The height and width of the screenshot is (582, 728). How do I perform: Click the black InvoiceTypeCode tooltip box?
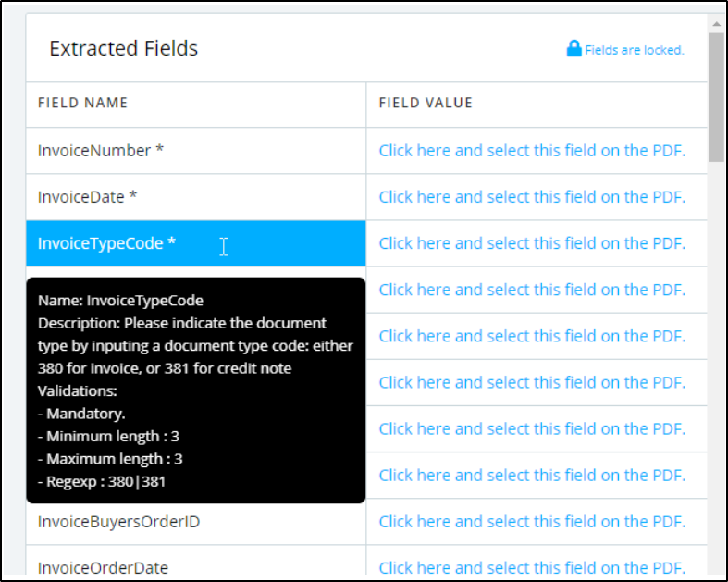195,390
